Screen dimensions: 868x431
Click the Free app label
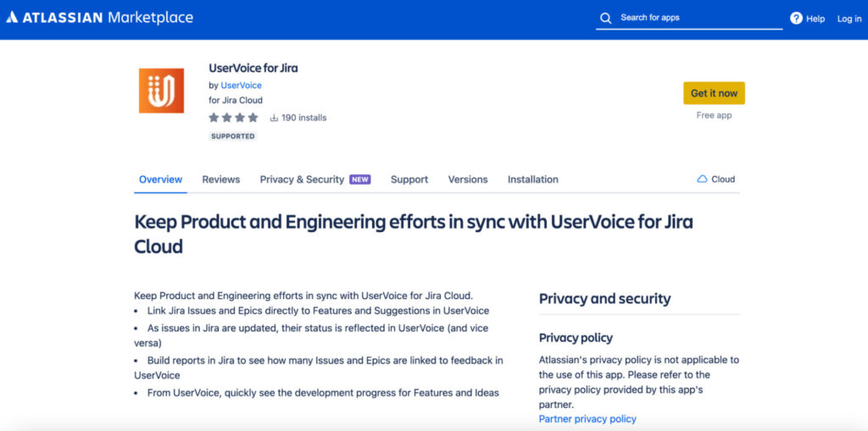click(x=714, y=116)
